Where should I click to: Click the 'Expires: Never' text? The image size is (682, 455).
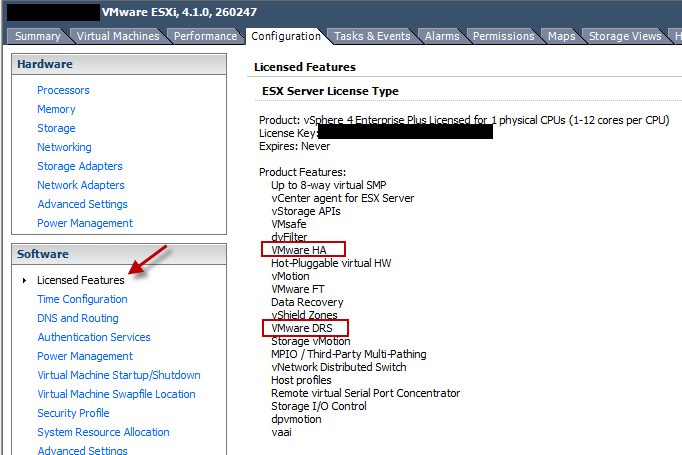tap(294, 146)
